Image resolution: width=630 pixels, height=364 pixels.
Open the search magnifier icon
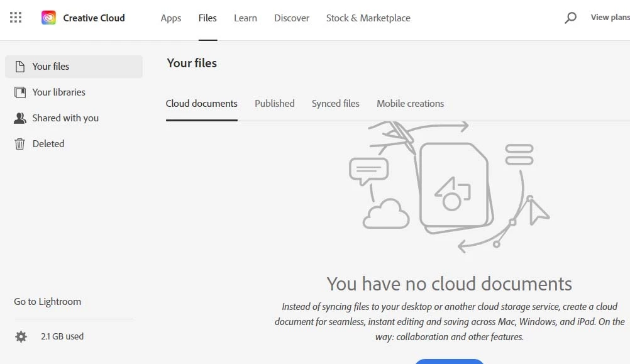click(570, 18)
